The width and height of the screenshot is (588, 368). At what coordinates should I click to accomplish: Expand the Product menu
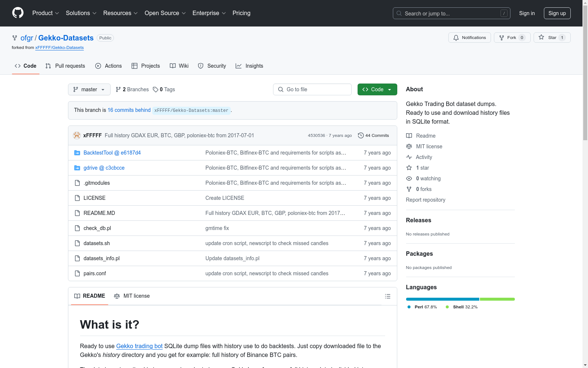(46, 13)
